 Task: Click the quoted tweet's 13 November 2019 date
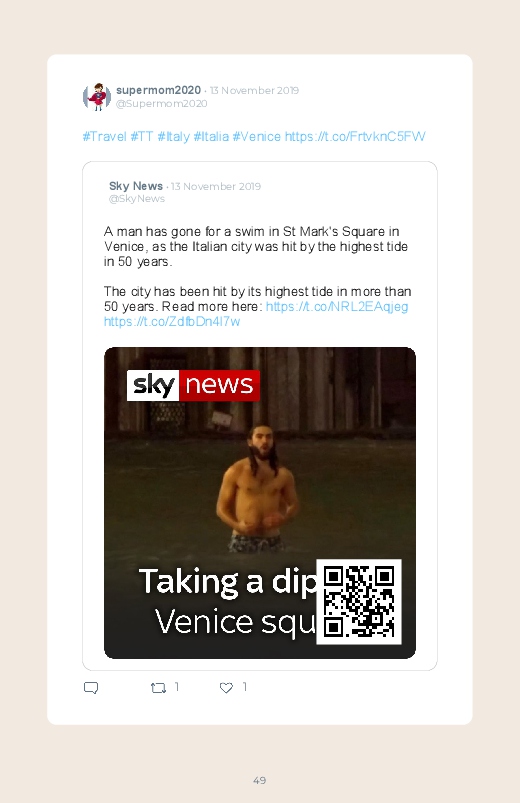pos(216,186)
